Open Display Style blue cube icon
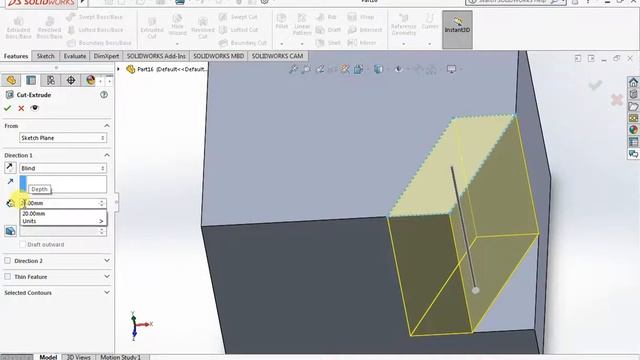The width and height of the screenshot is (640, 360). tap(378, 69)
